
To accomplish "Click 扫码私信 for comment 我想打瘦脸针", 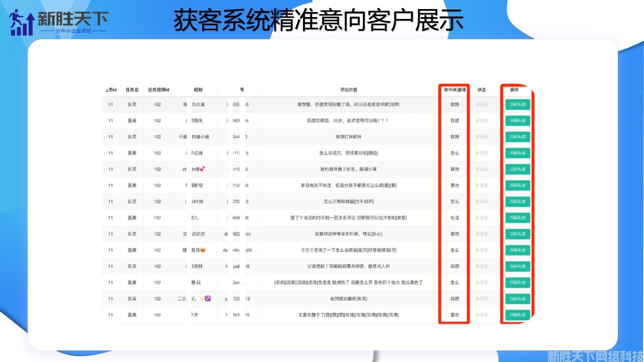I will point(517,137).
